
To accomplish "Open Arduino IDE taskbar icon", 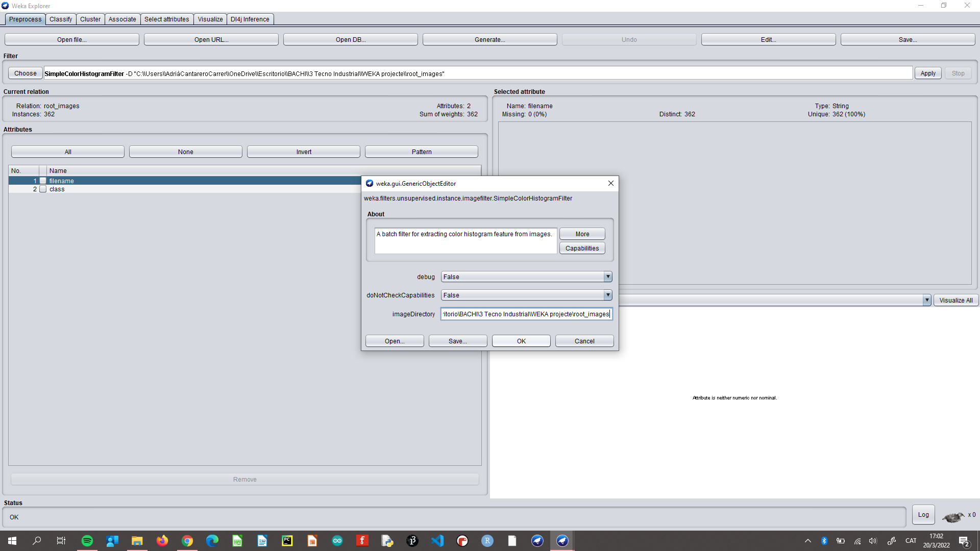I will pos(337,541).
